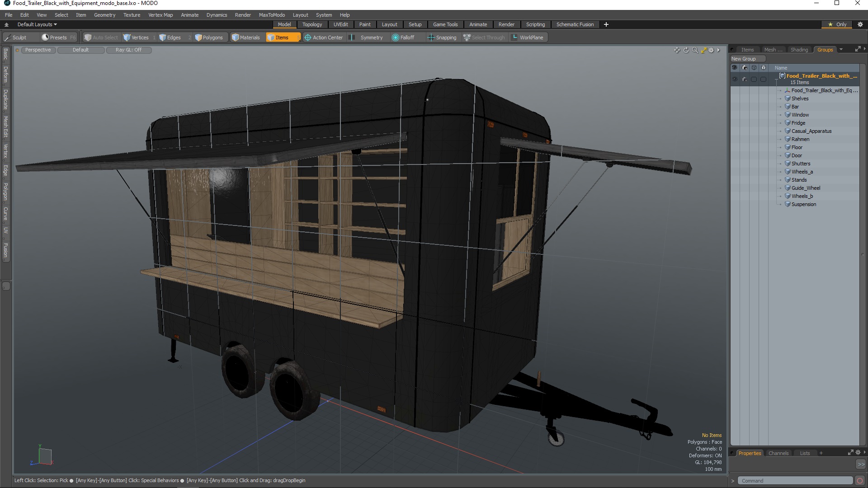Screen dimensions: 868x488
Task: Open the Mesh panel tab
Action: pyautogui.click(x=773, y=50)
